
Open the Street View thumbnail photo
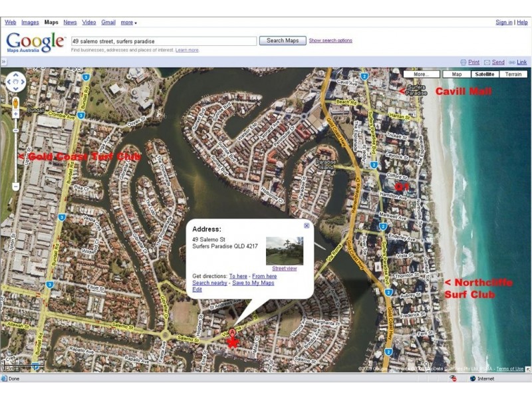285,251
